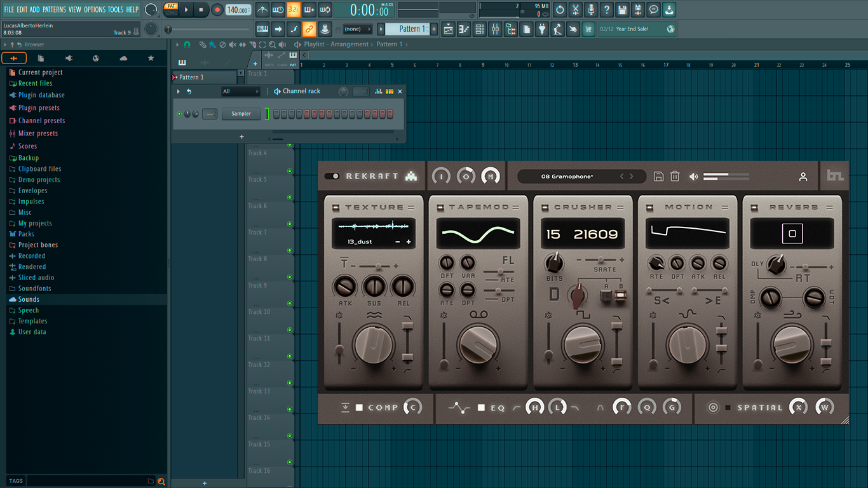Screen dimensions: 868x488
Task: Stop playback with the stop button
Action: point(201,10)
